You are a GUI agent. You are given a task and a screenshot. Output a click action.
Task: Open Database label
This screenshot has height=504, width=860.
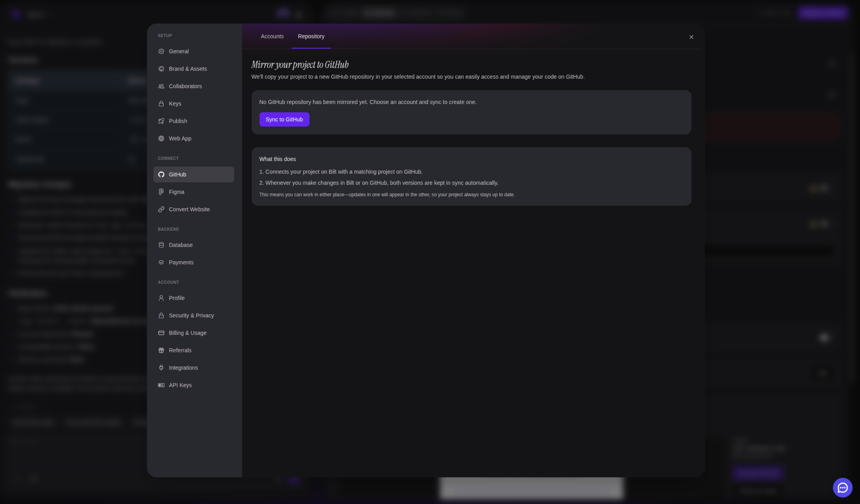[181, 245]
